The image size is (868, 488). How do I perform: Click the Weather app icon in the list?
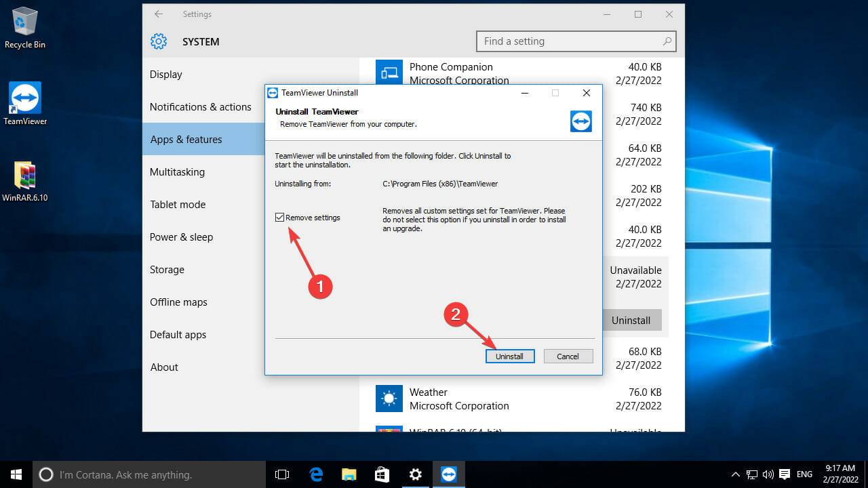pos(389,399)
